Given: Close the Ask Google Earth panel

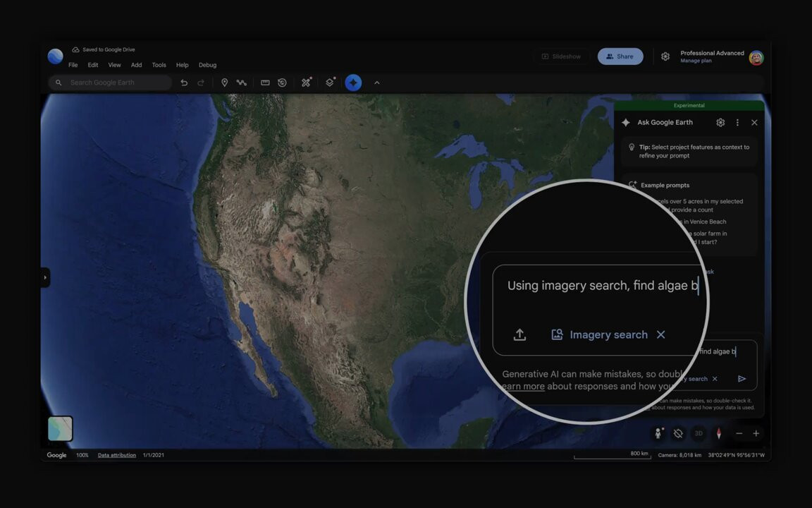Looking at the screenshot, I should click(x=754, y=122).
